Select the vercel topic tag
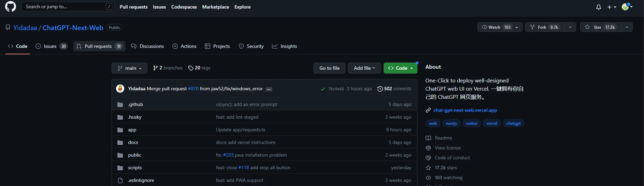Screen dimensions: 644x186 coord(492,123)
